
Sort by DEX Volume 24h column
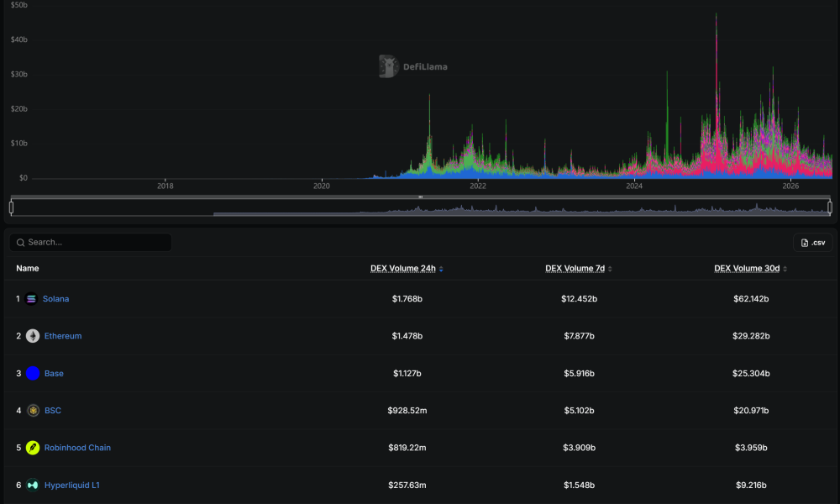[407, 268]
